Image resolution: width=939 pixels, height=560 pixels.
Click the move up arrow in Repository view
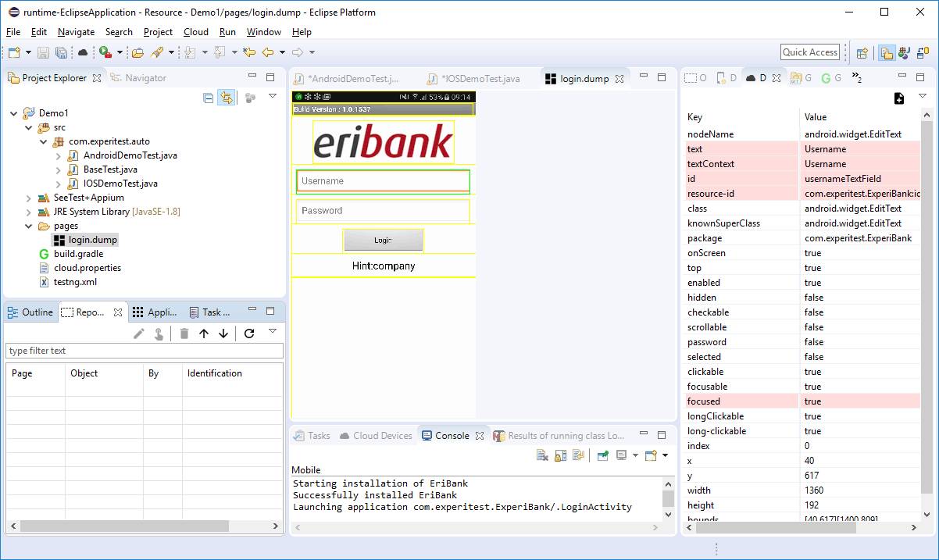[204, 334]
